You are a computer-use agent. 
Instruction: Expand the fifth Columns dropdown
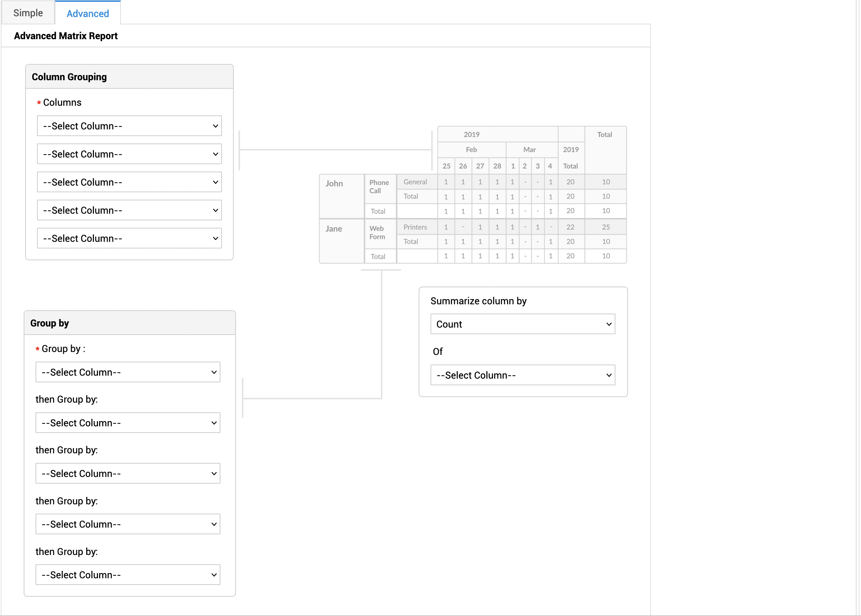tap(129, 238)
